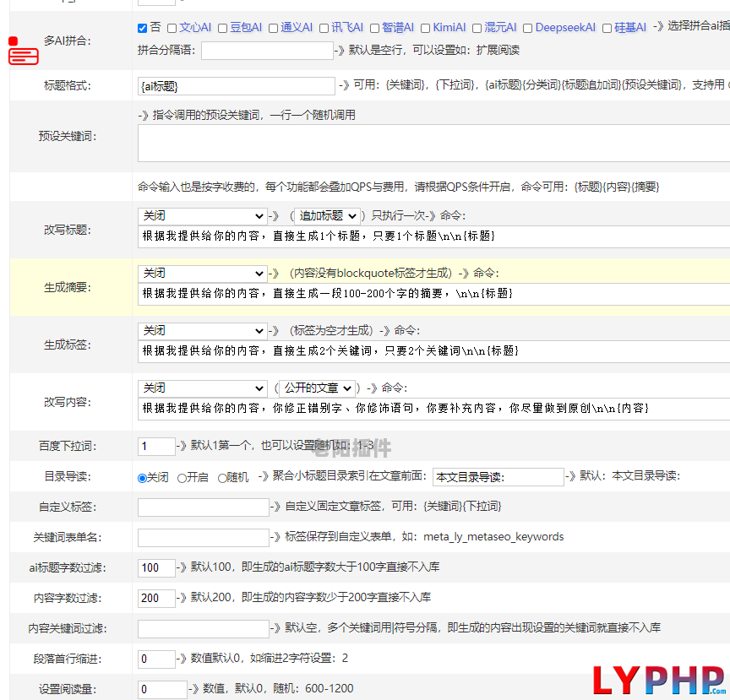Click the 内容字数过滤 input field

(x=156, y=598)
